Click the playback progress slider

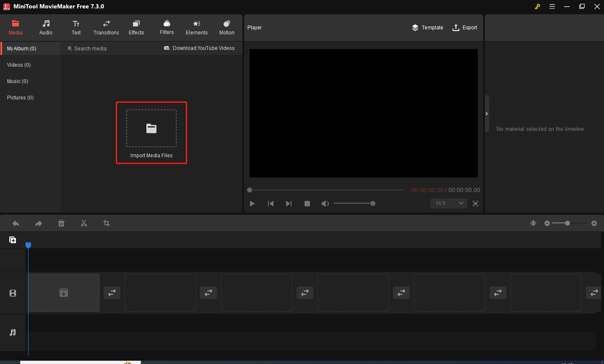(x=325, y=190)
